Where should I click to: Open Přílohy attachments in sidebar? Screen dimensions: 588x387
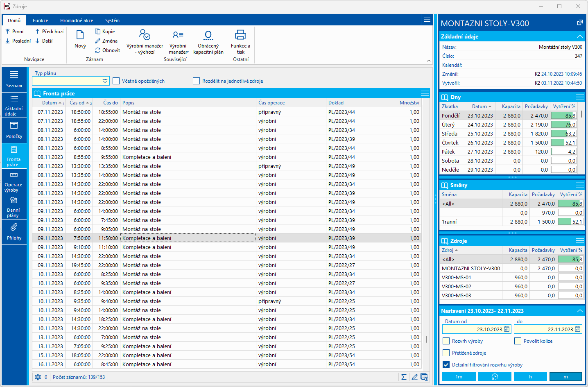tap(14, 232)
